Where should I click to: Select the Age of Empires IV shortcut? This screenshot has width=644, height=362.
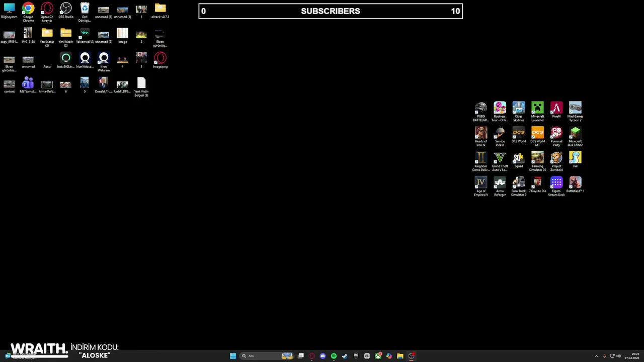[x=481, y=186]
